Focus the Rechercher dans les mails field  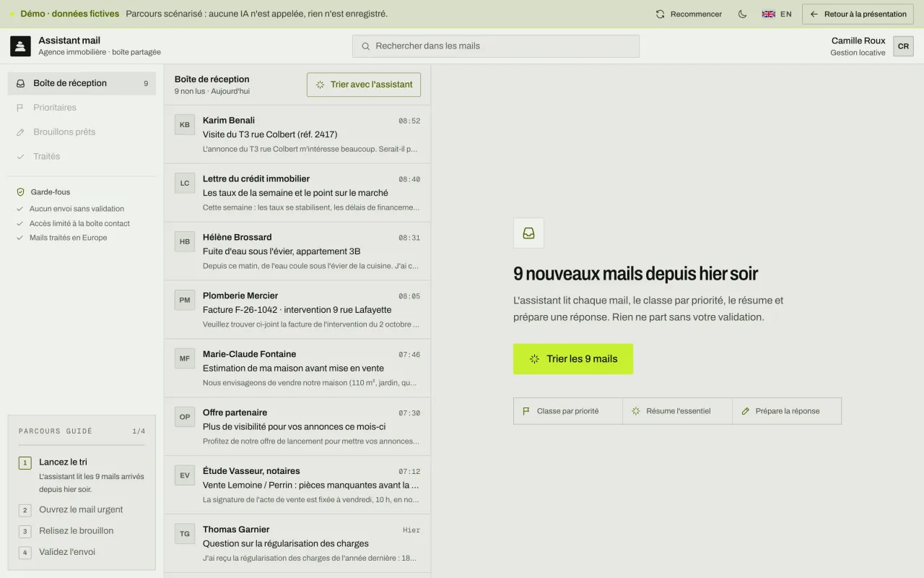click(x=496, y=46)
